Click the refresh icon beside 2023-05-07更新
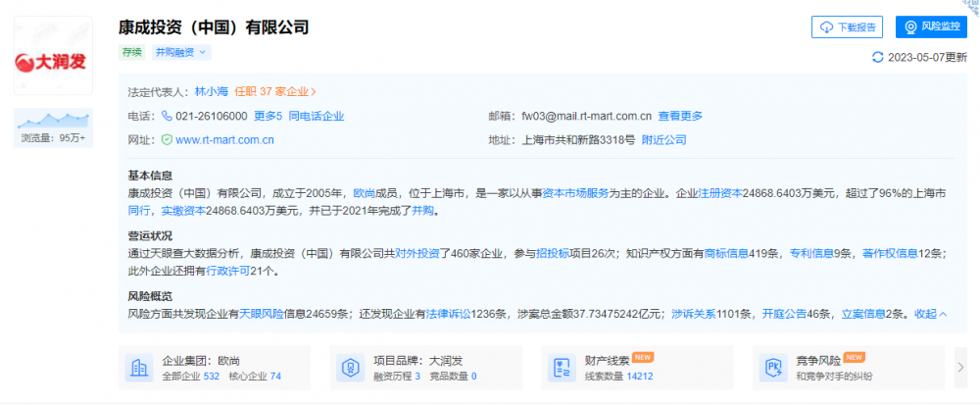980x405 pixels. (x=877, y=57)
